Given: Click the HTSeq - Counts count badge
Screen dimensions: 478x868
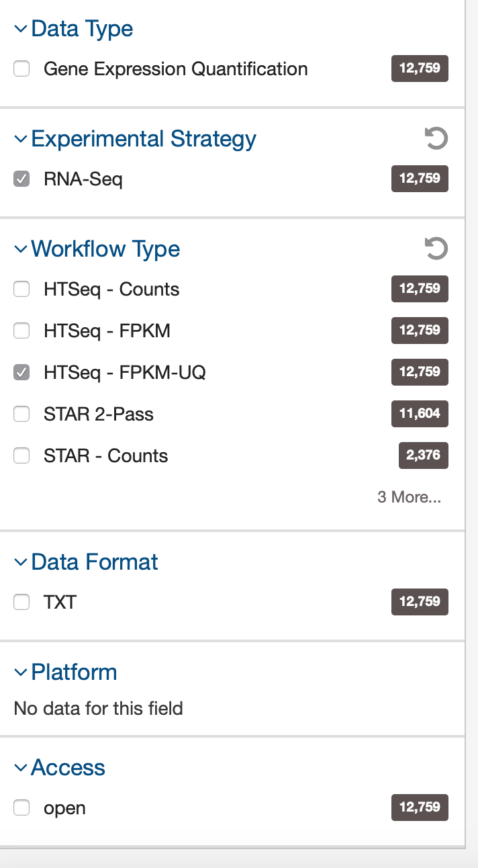Looking at the screenshot, I should click(x=420, y=289).
